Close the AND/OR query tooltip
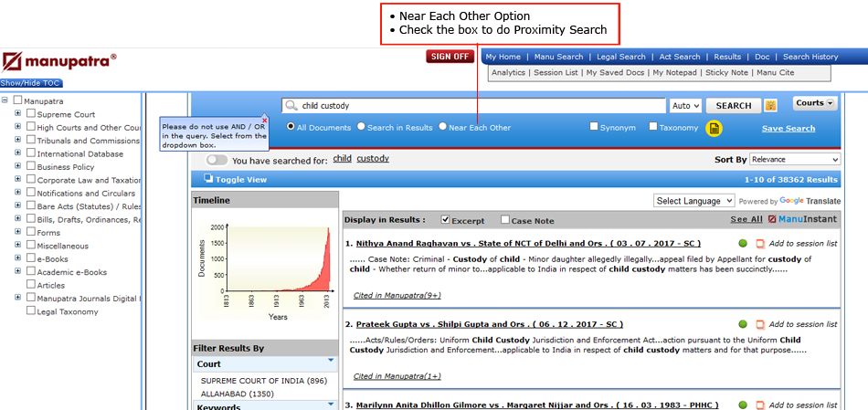The height and width of the screenshot is (410, 868). [x=265, y=120]
